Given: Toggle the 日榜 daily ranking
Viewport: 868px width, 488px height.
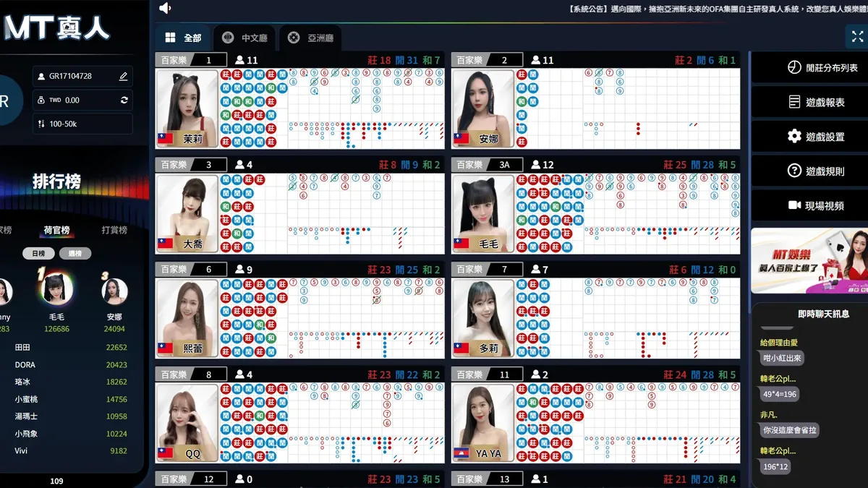Looking at the screenshot, I should coord(38,254).
